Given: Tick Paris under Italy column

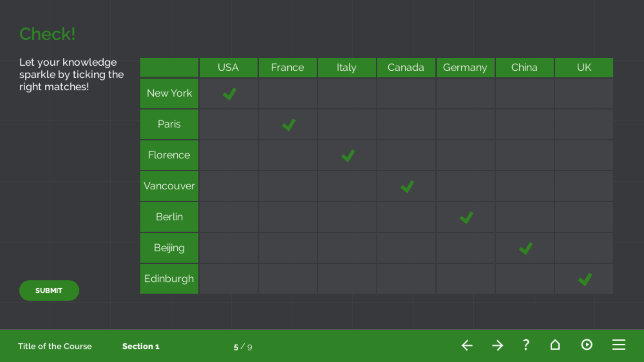Looking at the screenshot, I should [347, 124].
